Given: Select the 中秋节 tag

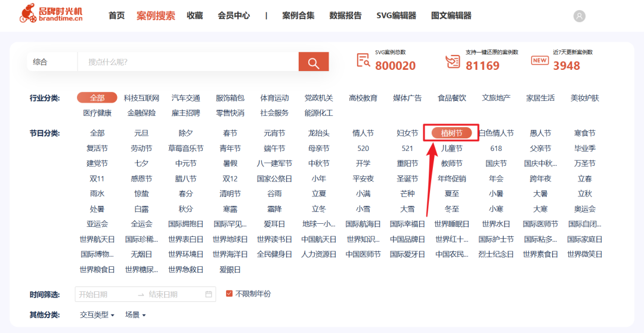Looking at the screenshot, I should point(318,164).
